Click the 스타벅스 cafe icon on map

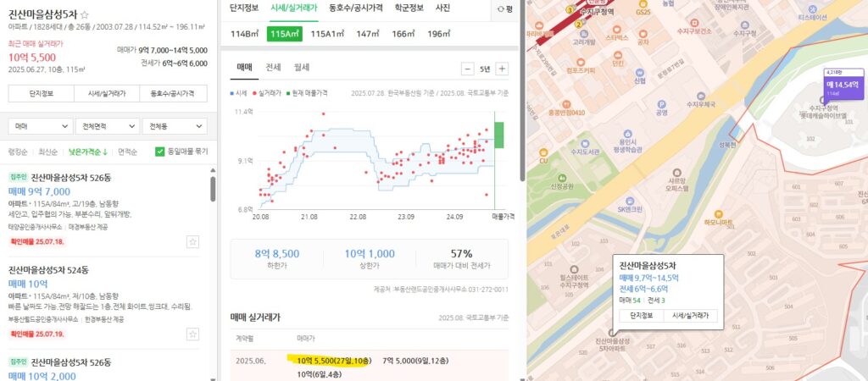click(x=617, y=30)
